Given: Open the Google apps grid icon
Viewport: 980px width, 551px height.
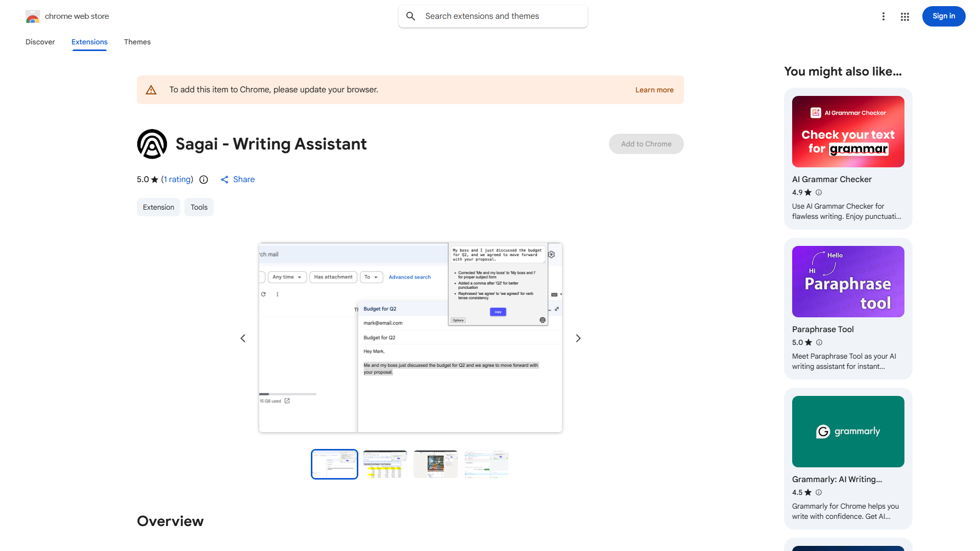Looking at the screenshot, I should 905,16.
